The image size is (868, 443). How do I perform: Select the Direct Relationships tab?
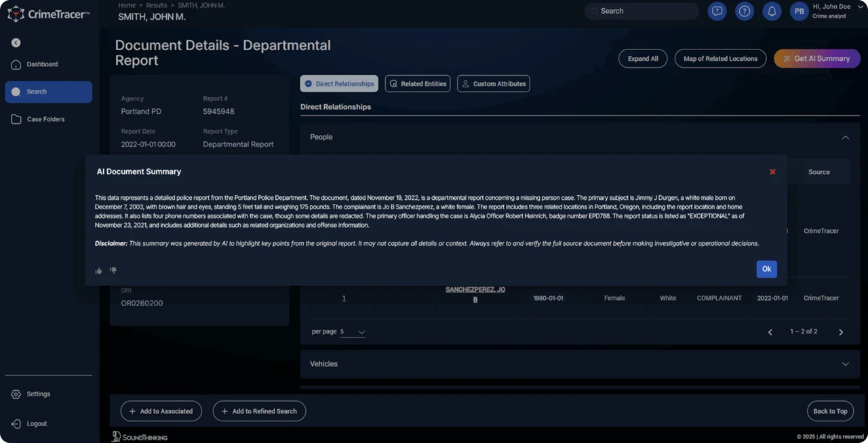pyautogui.click(x=339, y=84)
